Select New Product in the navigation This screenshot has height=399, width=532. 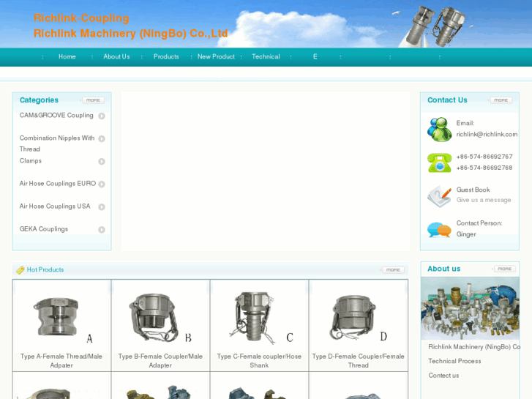point(216,56)
